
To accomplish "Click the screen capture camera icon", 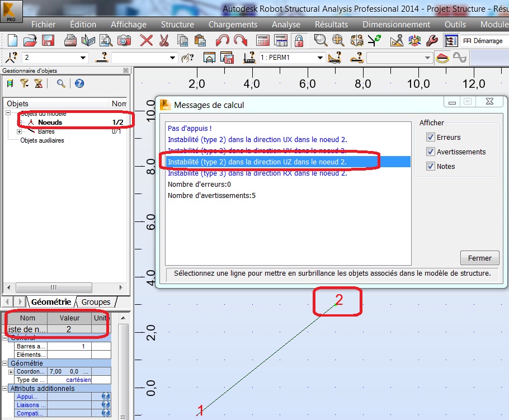I will pyautogui.click(x=124, y=40).
